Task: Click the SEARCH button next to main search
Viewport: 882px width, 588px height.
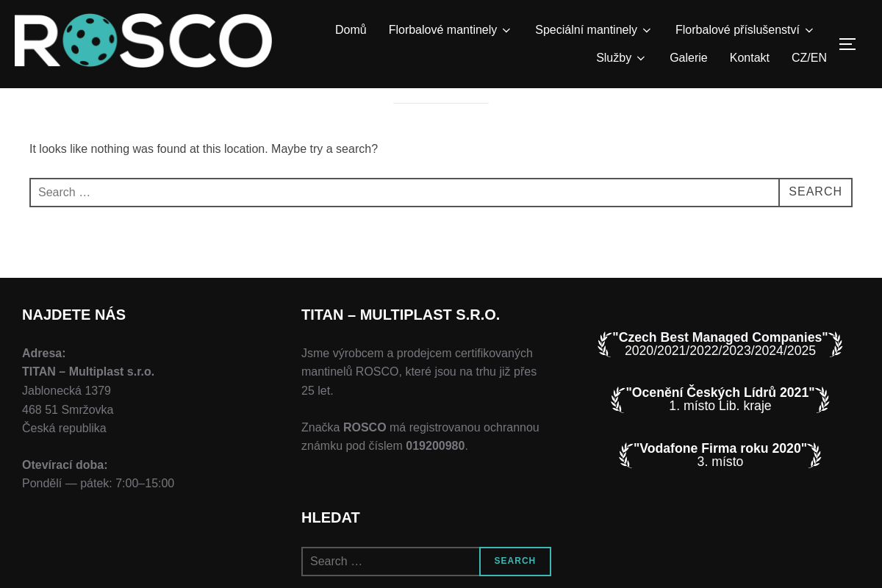Action: point(815,192)
